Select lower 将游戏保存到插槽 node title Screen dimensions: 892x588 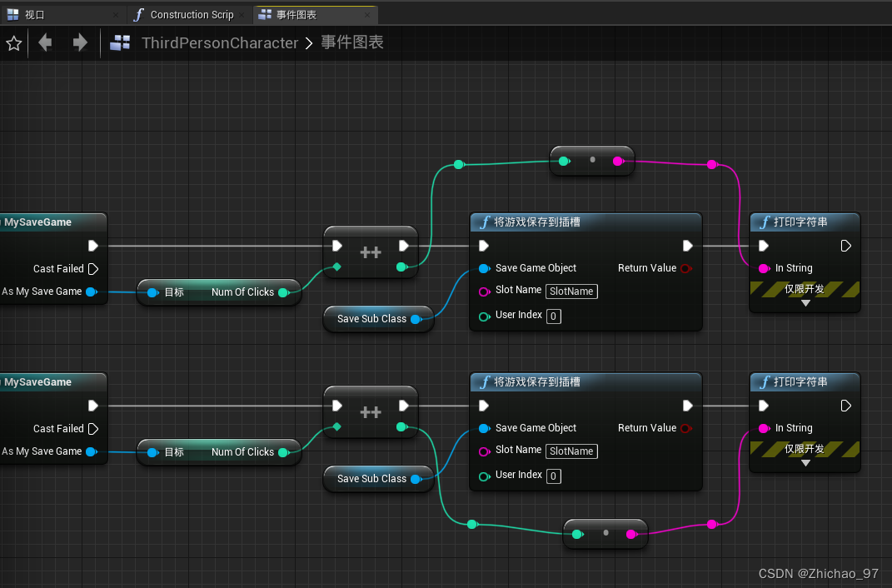click(x=536, y=382)
